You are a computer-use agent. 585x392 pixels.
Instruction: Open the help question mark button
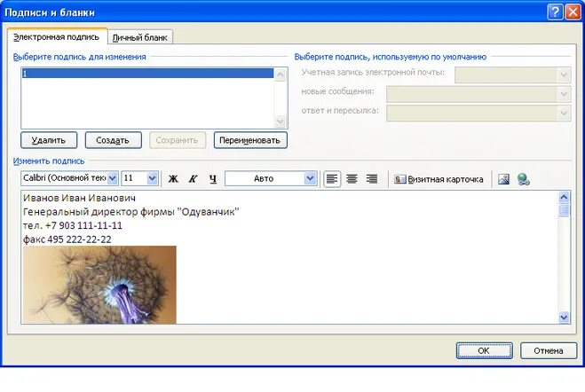555,12
